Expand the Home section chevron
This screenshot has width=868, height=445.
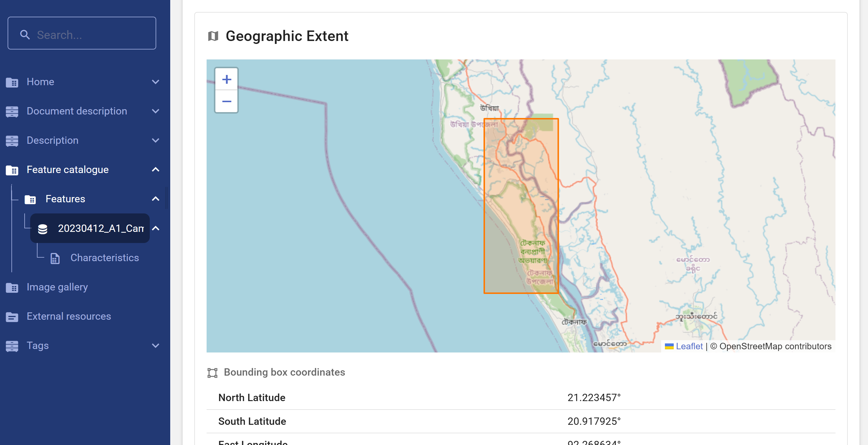coord(155,82)
